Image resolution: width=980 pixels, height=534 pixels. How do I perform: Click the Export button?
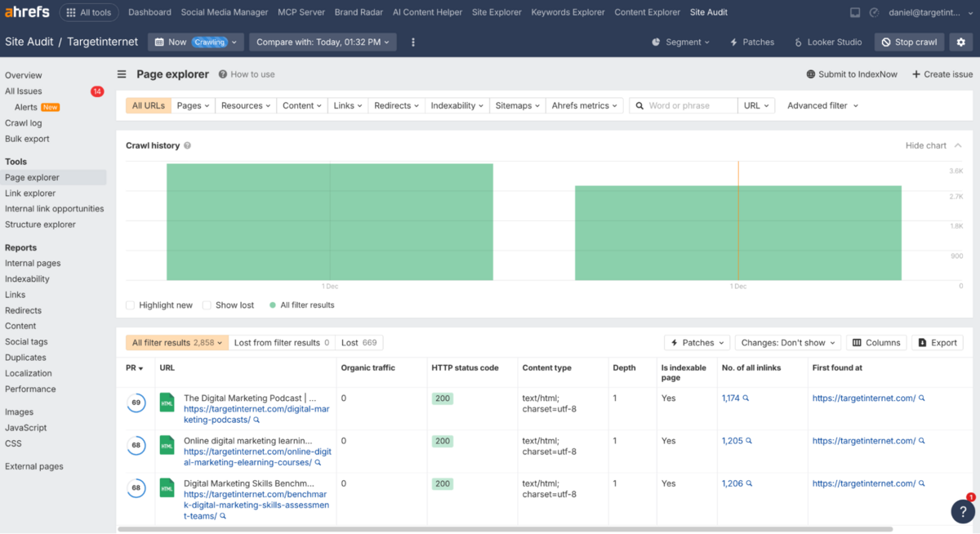(937, 343)
